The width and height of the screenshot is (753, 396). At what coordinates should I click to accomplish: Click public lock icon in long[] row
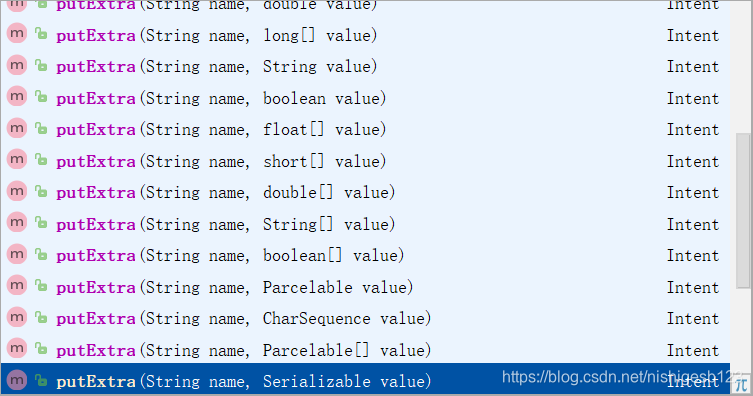click(x=41, y=34)
